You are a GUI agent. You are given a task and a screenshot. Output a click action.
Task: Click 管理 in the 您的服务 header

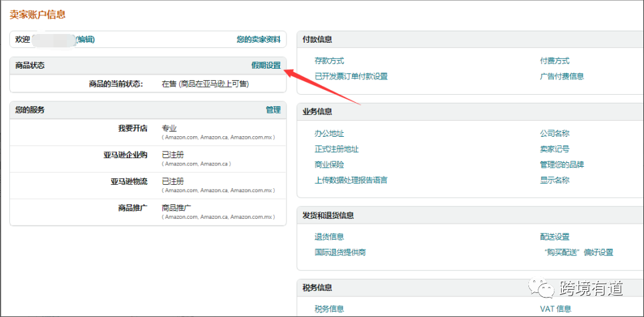coord(273,109)
